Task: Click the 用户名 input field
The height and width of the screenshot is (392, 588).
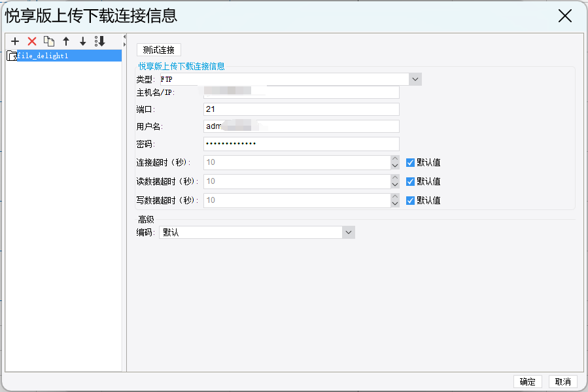Action: coord(301,126)
